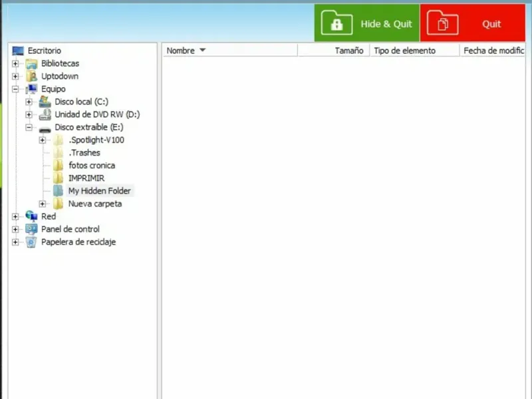The image size is (532, 399).
Task: Select the Nueva carpeta label
Action: 95,203
